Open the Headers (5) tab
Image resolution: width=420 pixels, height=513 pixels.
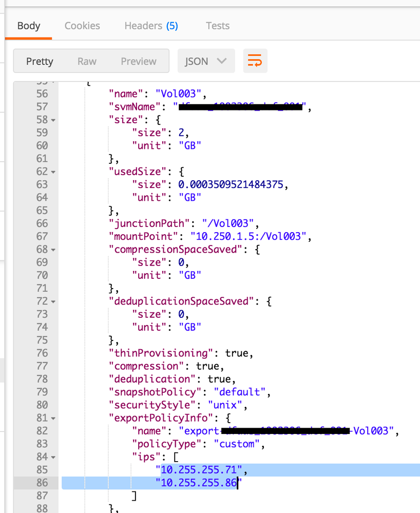point(151,26)
